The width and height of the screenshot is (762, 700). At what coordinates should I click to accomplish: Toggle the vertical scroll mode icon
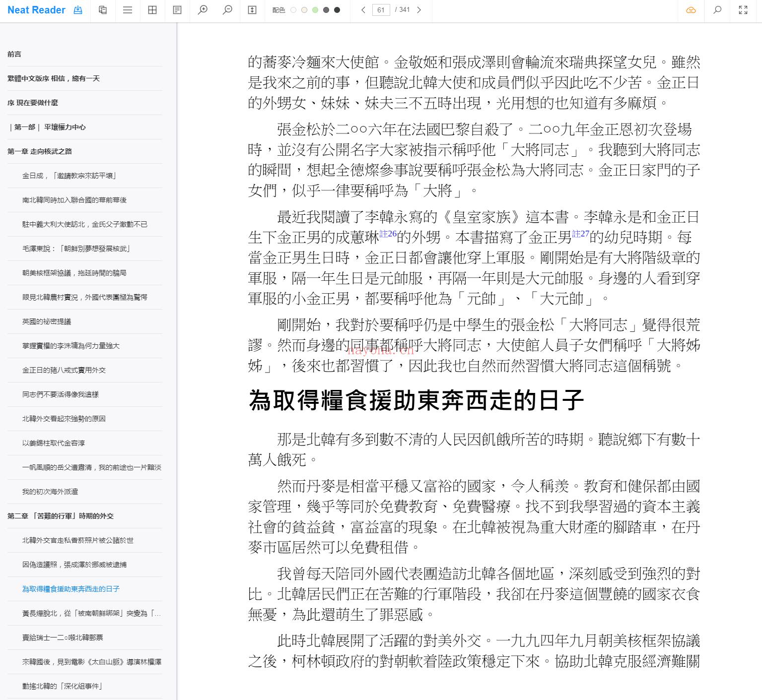[252, 10]
